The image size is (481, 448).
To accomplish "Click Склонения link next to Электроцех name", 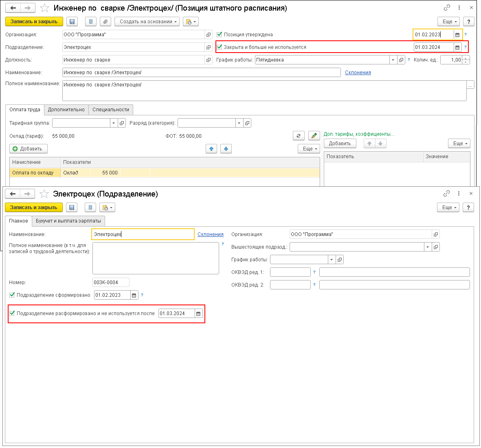I will (211, 234).
